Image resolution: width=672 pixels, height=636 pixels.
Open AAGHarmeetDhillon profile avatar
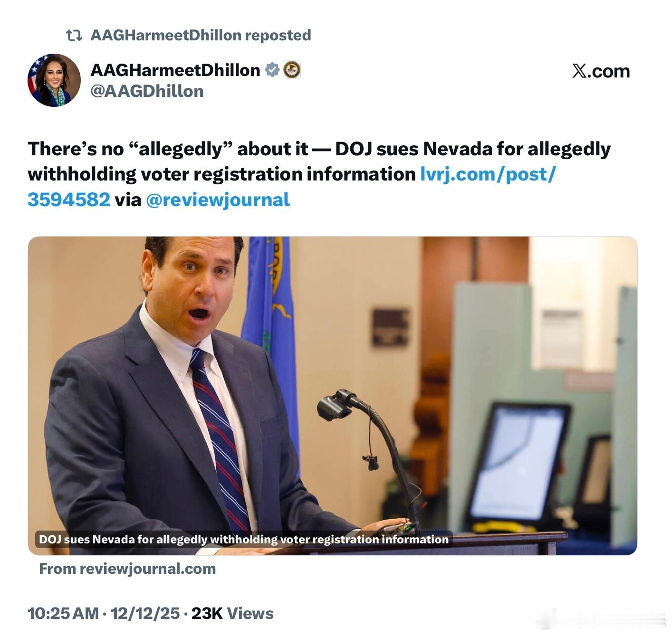click(x=54, y=80)
